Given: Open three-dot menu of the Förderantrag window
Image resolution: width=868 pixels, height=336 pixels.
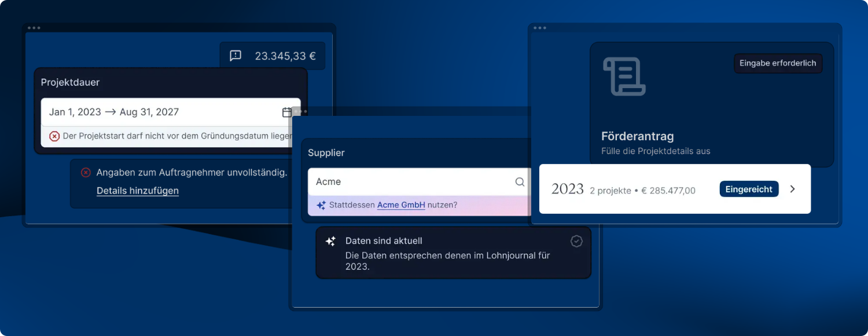Looking at the screenshot, I should [540, 28].
